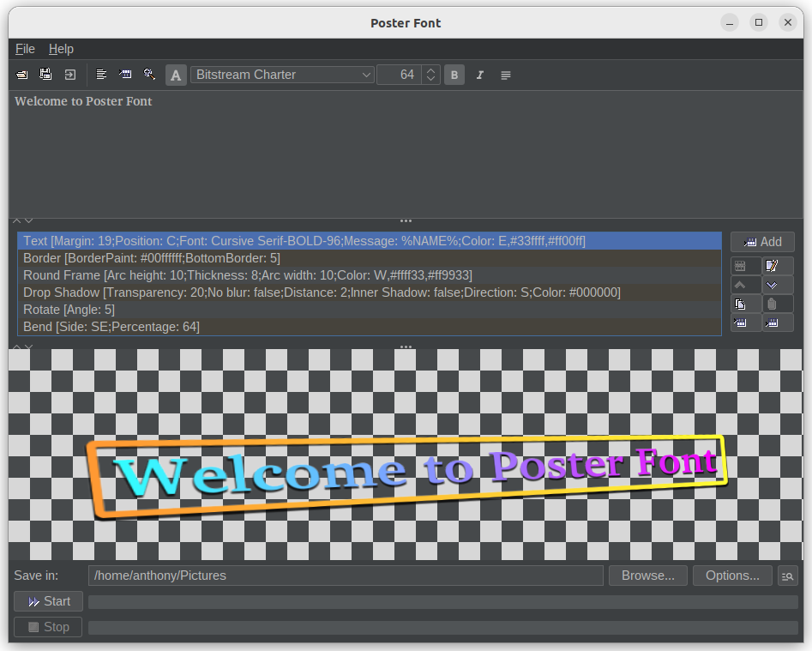This screenshot has width=812, height=651.
Task: Select the Drop Shadow effect in the list
Action: [322, 292]
